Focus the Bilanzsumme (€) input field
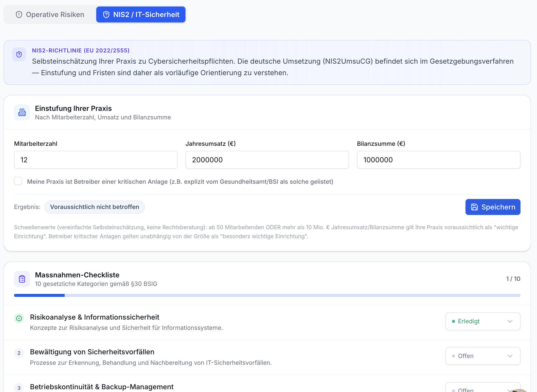537x392 pixels. click(439, 160)
